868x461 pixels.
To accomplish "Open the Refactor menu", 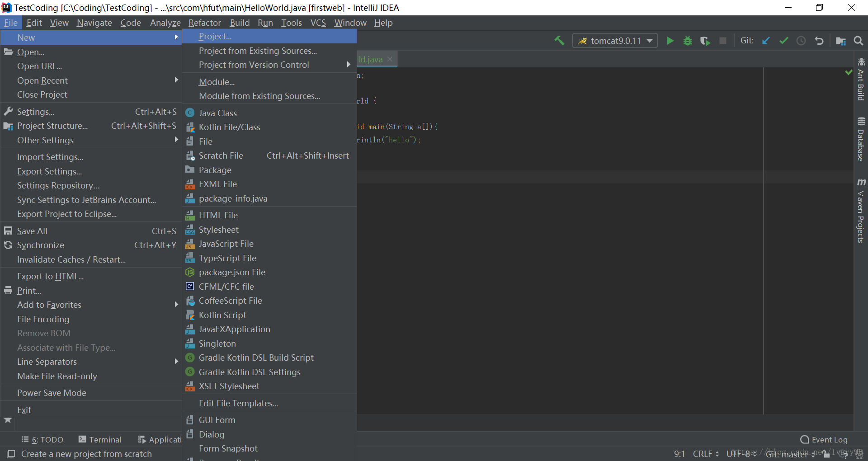I will point(205,23).
